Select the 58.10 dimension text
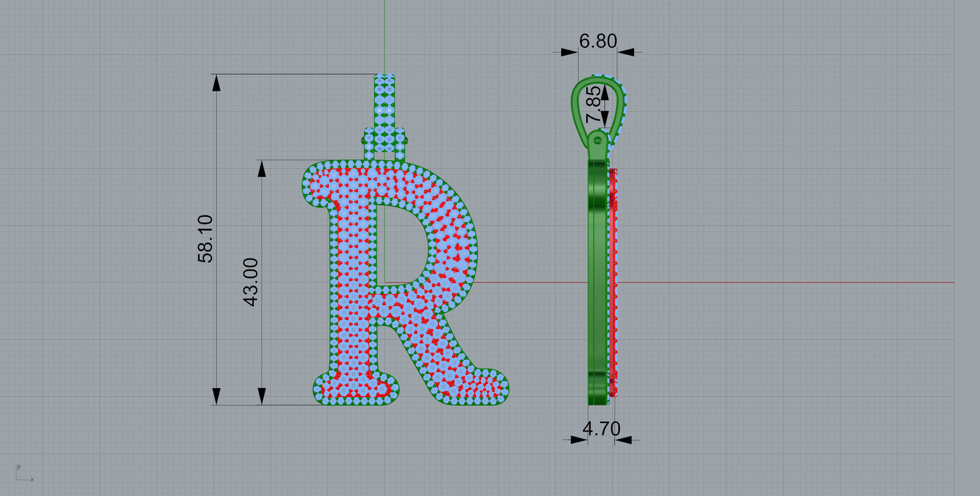Viewport: 980px width, 496px height. [205, 239]
